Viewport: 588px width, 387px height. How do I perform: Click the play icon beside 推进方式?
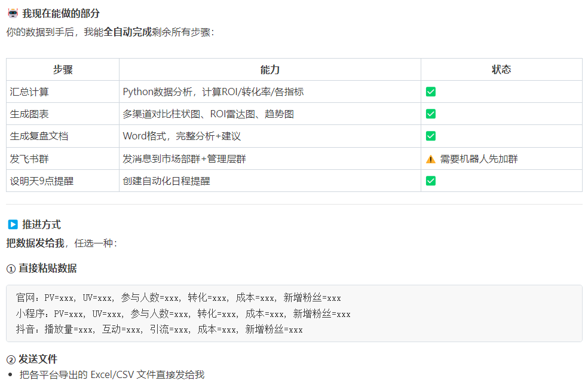point(11,224)
